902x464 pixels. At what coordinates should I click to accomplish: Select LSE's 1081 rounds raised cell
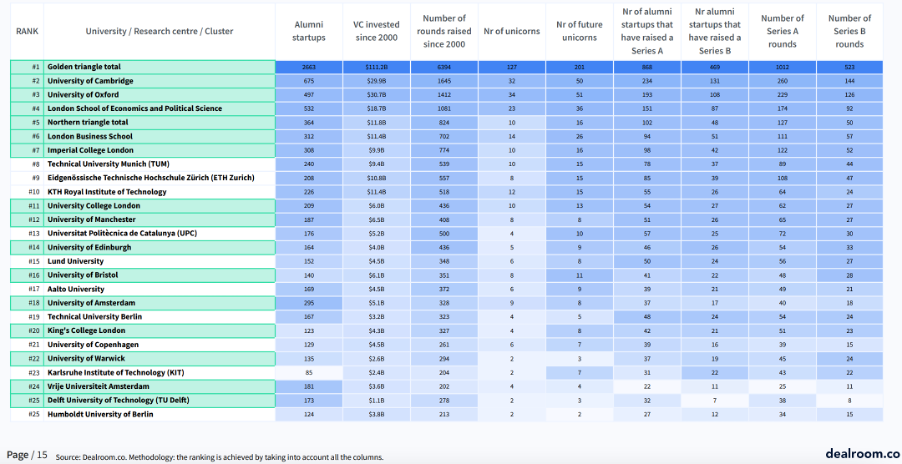tap(444, 108)
